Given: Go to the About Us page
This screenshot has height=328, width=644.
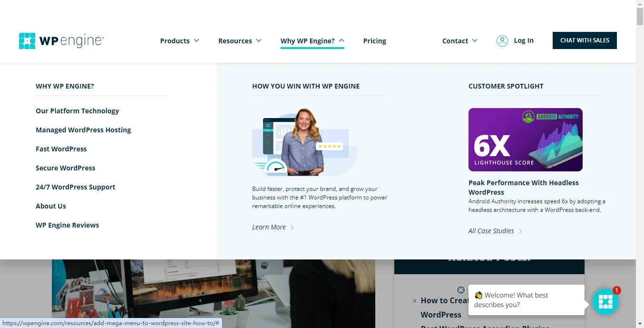Looking at the screenshot, I should coord(51,206).
